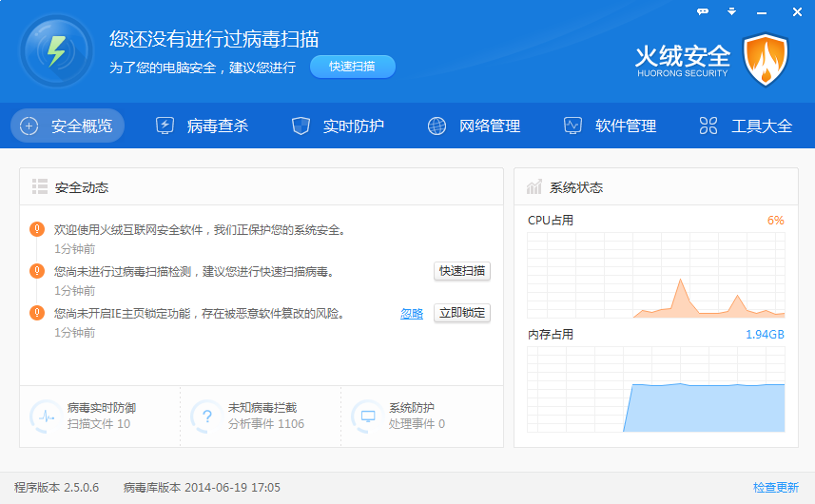Click the 系统防护 monitor icon
The width and height of the screenshot is (815, 504).
point(366,416)
